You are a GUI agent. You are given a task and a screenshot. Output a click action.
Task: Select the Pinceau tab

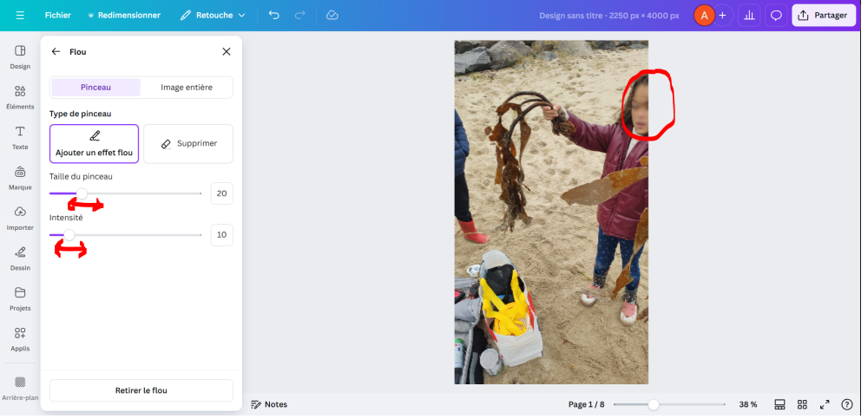[95, 88]
